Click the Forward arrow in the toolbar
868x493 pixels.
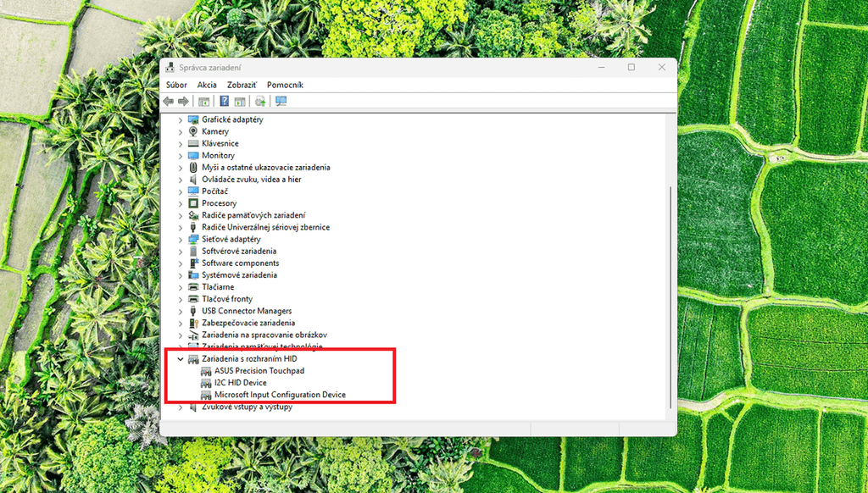pos(183,102)
